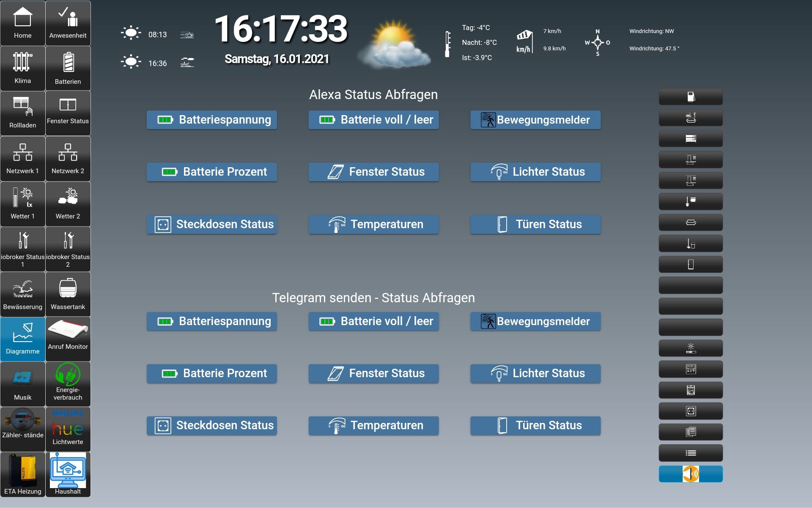The width and height of the screenshot is (812, 508).
Task: Click the orange speaker icon button
Action: [690, 474]
